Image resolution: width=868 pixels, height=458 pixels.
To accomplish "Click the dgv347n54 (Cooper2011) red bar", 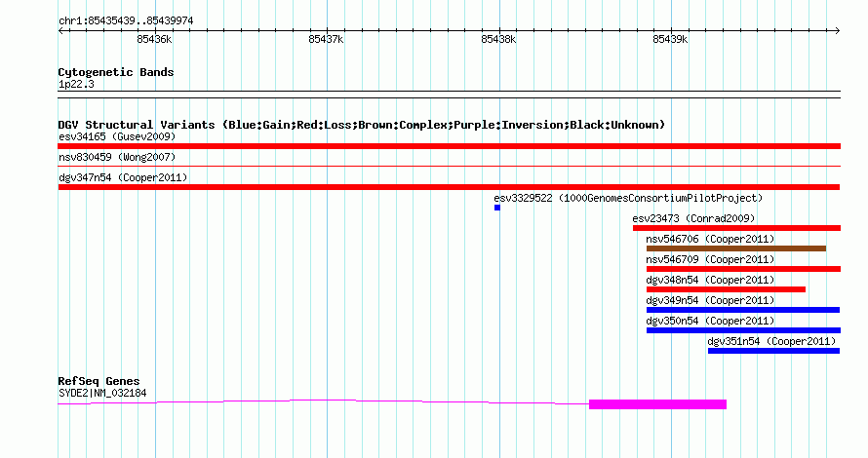I will (x=449, y=187).
